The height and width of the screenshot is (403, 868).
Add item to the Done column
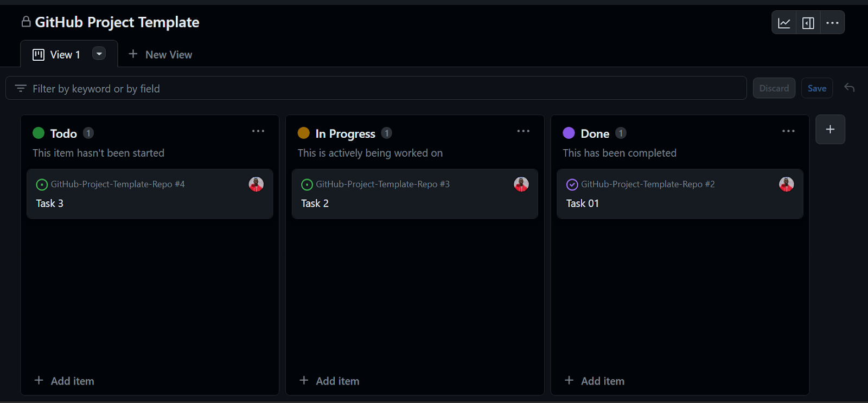595,381
